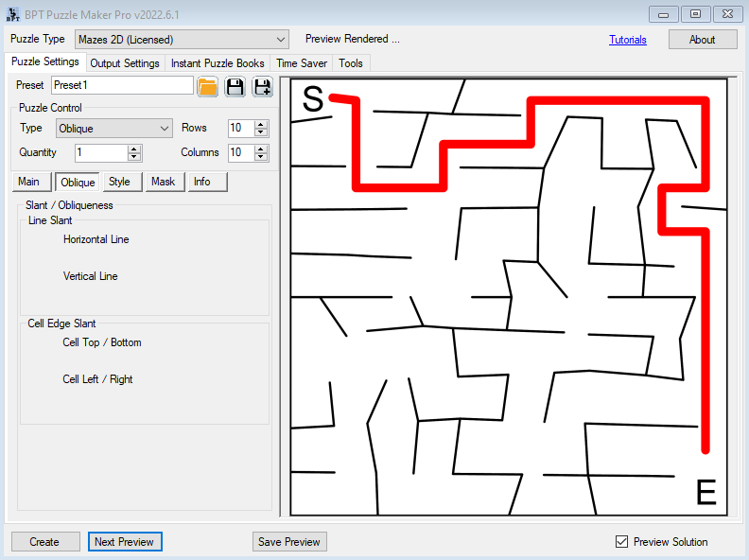The image size is (749, 560).
Task: Switch to Puzzle Settings tab
Action: pyautogui.click(x=45, y=61)
